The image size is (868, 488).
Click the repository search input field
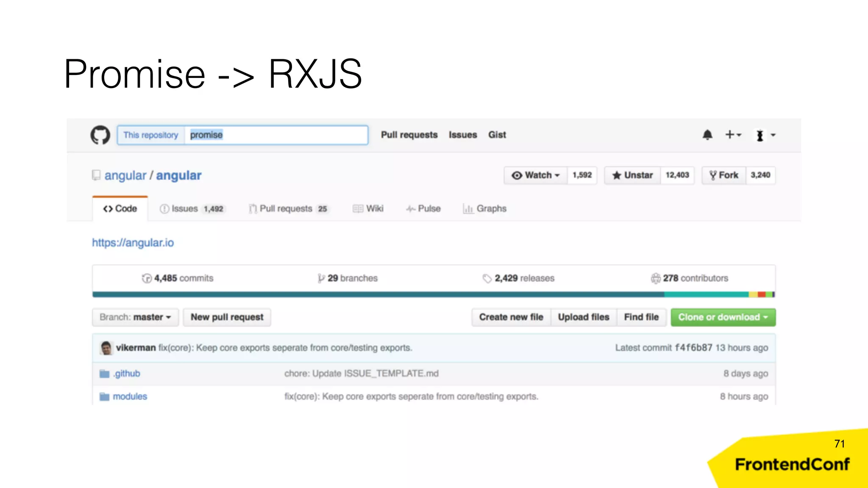275,135
